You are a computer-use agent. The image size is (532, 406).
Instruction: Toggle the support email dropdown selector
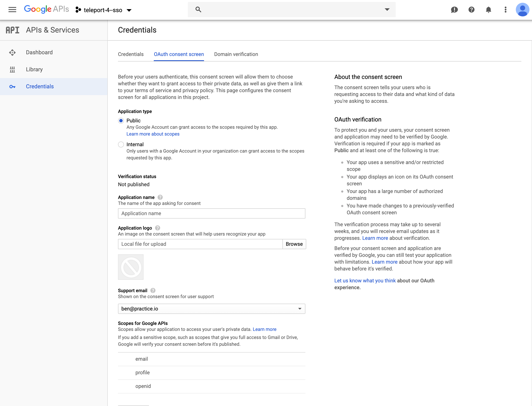(300, 308)
